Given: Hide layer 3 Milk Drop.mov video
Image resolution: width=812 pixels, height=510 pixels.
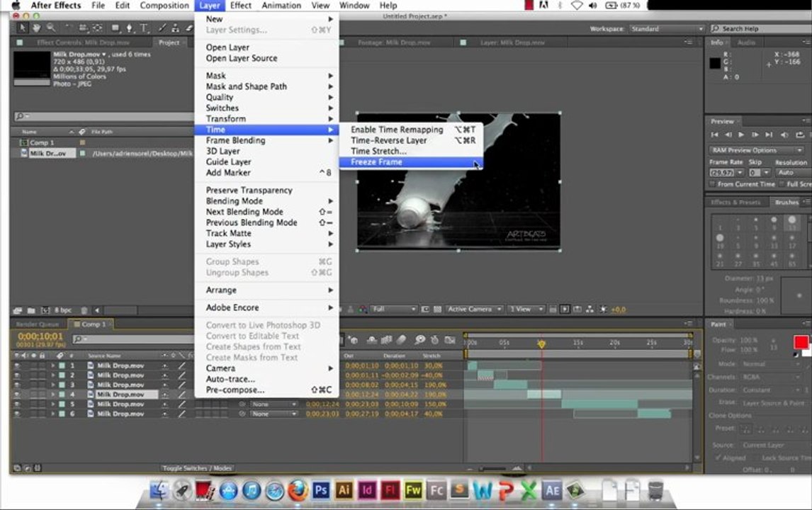Looking at the screenshot, I should coord(17,385).
